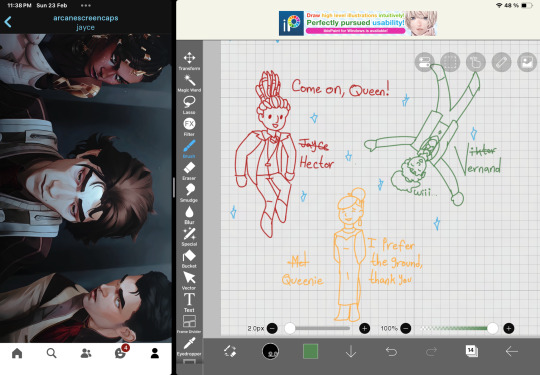Image resolution: width=540 pixels, height=375 pixels.
Task: Select the Smudge tool
Action: 189,193
